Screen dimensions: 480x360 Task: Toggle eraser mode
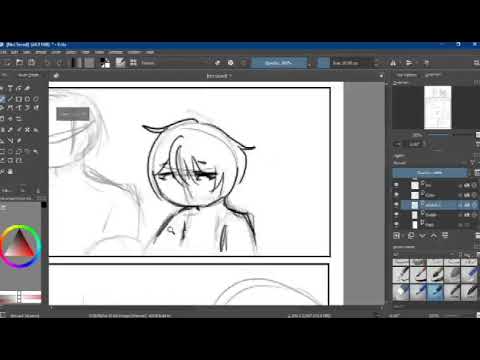click(x=217, y=62)
